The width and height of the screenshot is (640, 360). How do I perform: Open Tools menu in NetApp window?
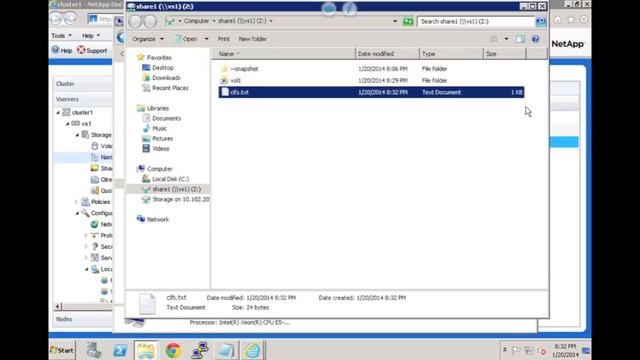(x=62, y=36)
